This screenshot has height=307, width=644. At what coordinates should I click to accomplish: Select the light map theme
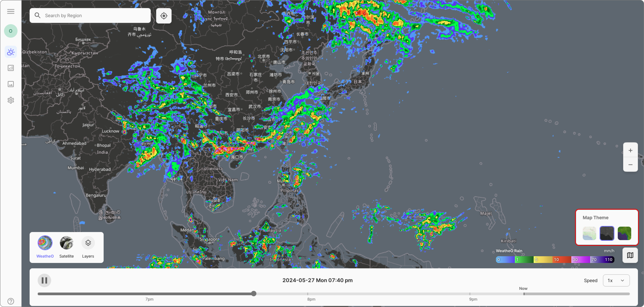click(589, 233)
